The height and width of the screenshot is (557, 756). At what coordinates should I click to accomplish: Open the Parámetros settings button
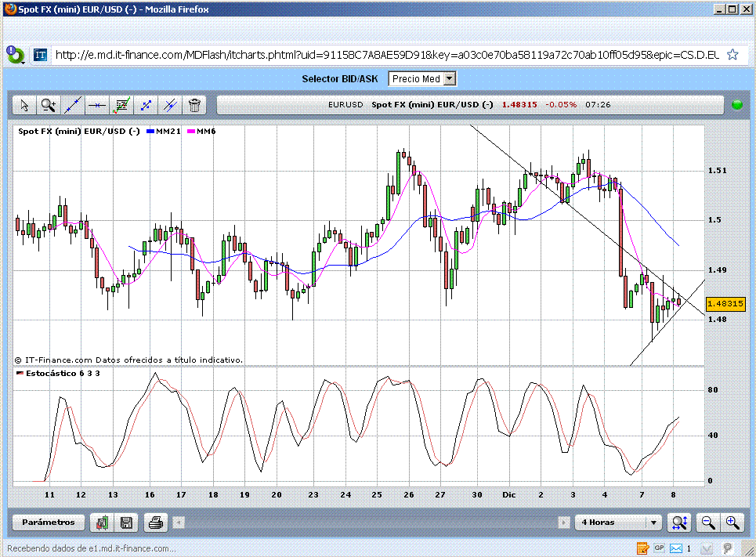49,523
